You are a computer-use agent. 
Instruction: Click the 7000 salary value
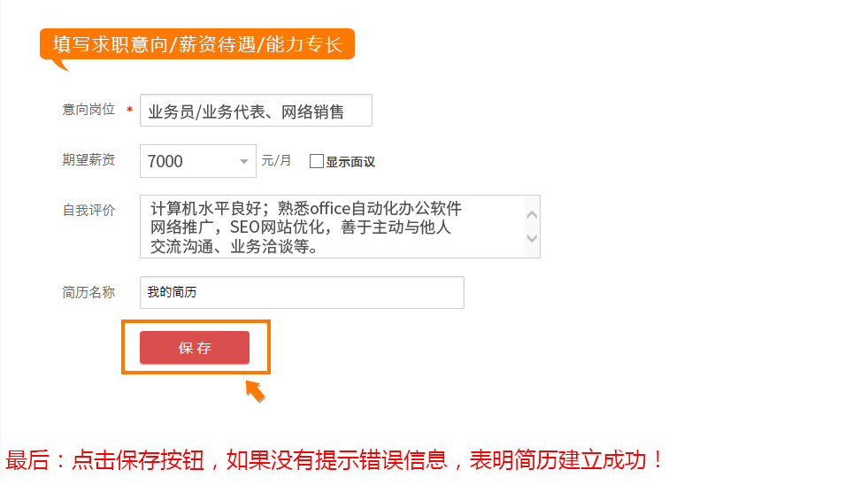pyautogui.click(x=165, y=161)
